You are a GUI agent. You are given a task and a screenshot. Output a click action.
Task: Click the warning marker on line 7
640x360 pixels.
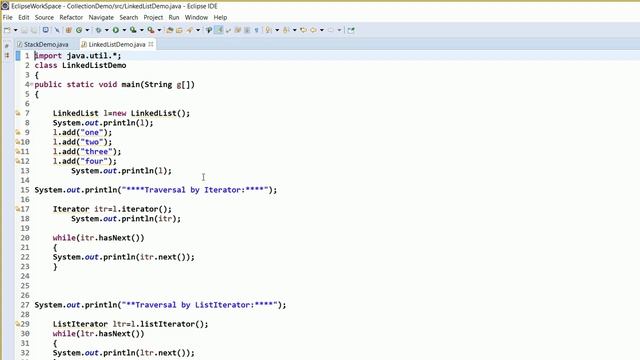tap(18, 113)
